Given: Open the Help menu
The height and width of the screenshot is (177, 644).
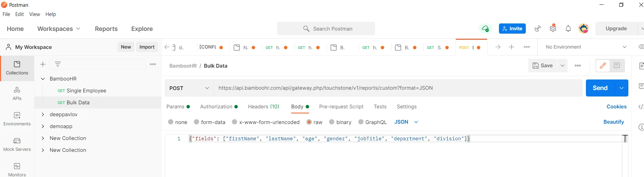Looking at the screenshot, I should coord(51,14).
